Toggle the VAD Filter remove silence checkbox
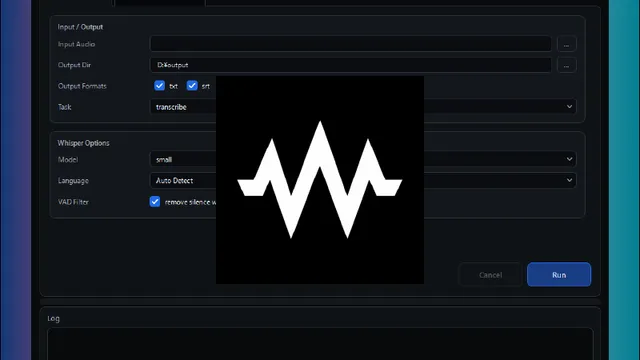 [155, 202]
